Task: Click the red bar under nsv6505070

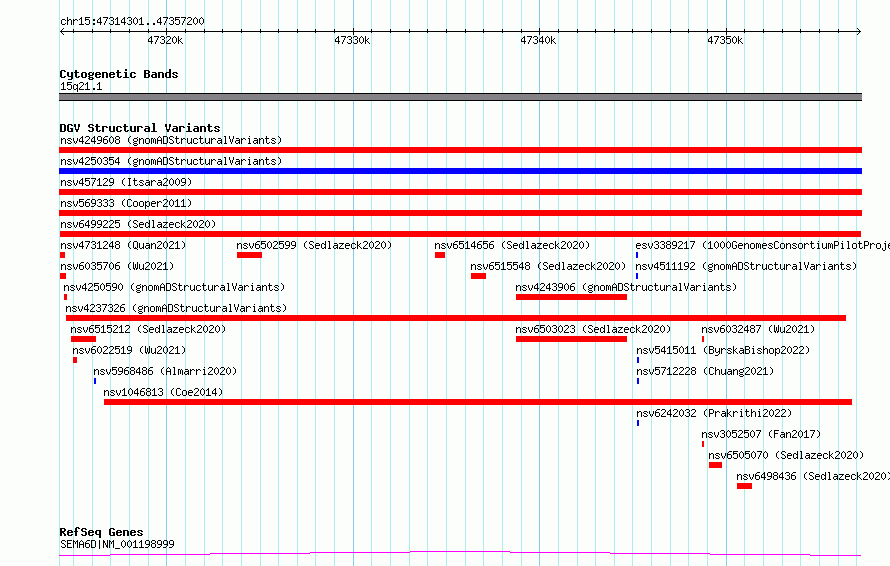Action: point(715,465)
